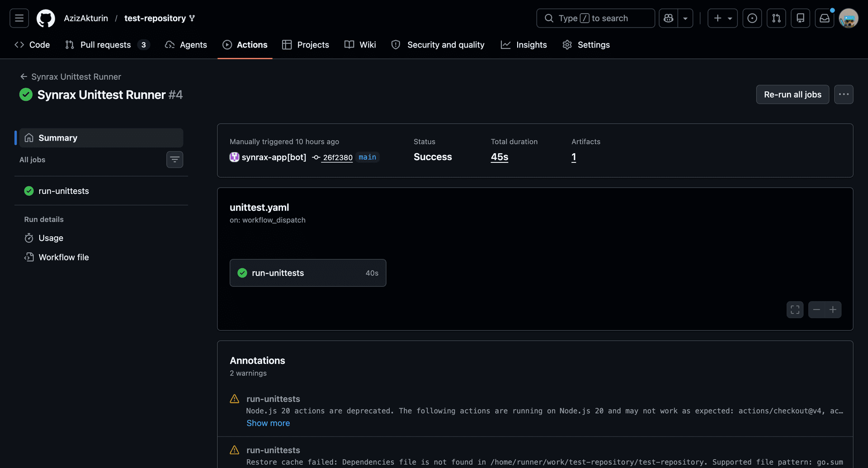Zoom in the workflow graph

tap(833, 310)
